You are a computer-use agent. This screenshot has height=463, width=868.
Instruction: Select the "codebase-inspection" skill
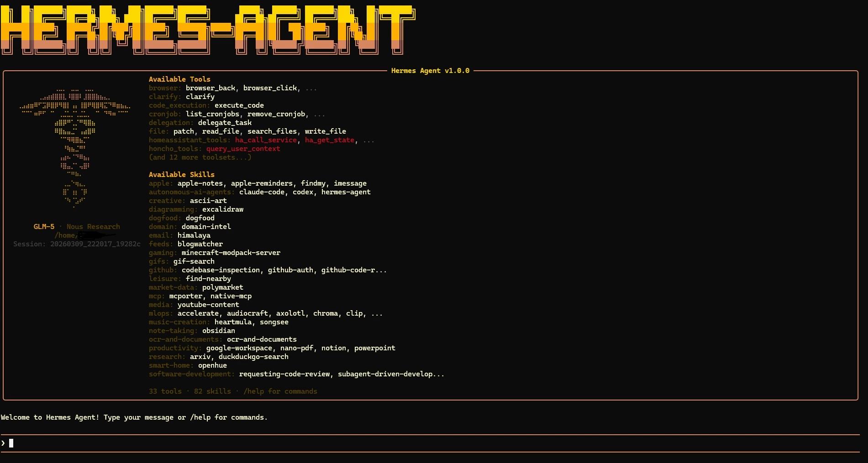(x=221, y=270)
